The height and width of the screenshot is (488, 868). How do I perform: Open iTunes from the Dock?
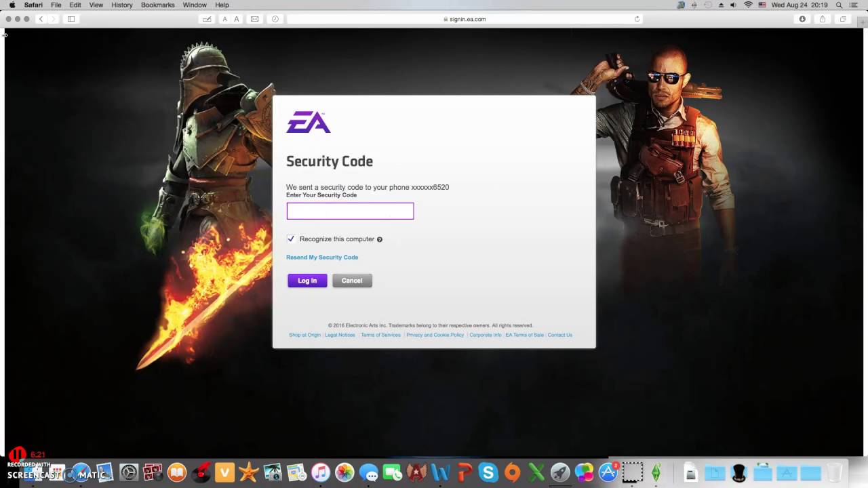[321, 472]
